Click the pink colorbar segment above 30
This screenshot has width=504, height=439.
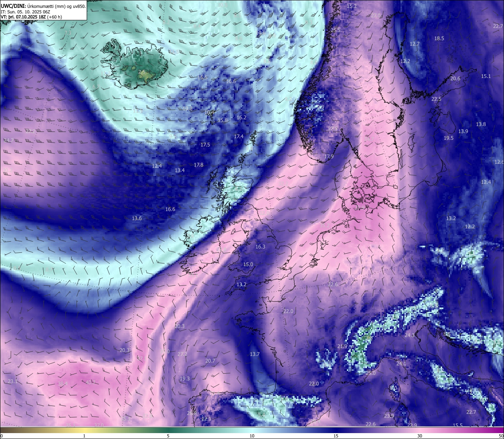pyautogui.click(x=420, y=430)
